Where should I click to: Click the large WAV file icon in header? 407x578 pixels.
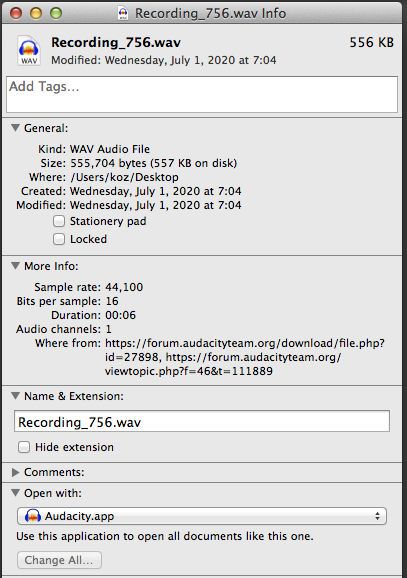tap(29, 51)
